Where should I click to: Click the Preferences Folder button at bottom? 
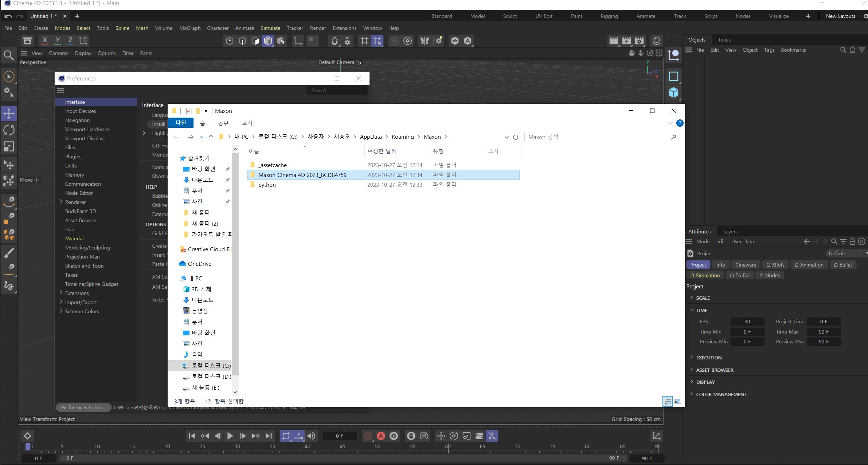click(x=83, y=407)
